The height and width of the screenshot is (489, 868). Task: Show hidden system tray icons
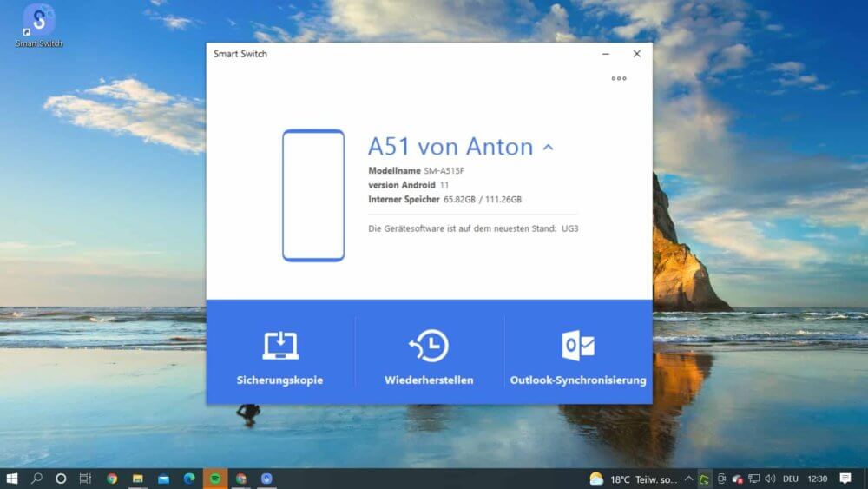[688, 479]
